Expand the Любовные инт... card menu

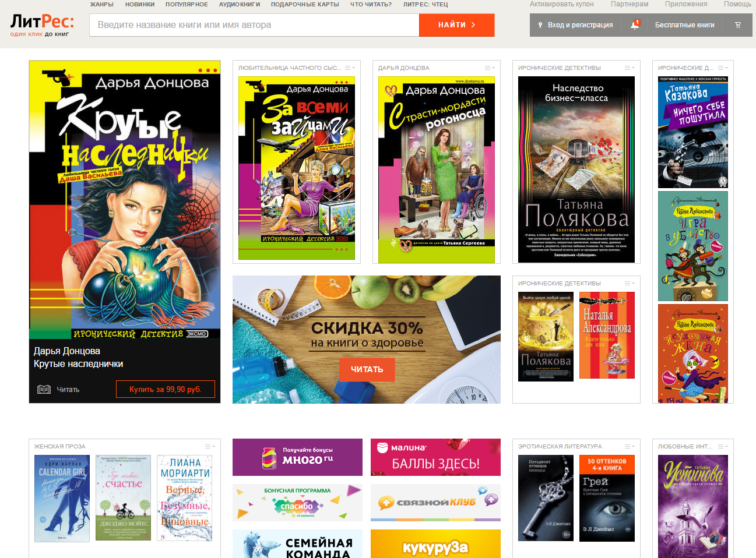tap(723, 447)
